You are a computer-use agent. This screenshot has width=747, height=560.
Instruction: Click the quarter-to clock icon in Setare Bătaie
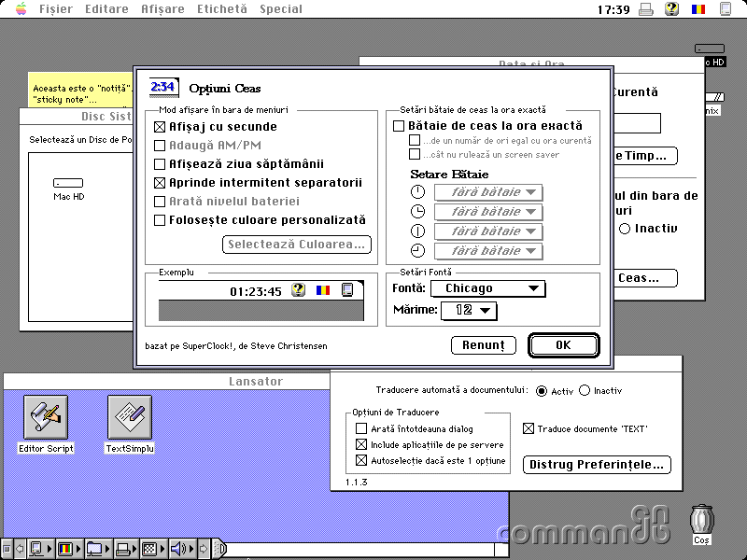click(x=417, y=250)
